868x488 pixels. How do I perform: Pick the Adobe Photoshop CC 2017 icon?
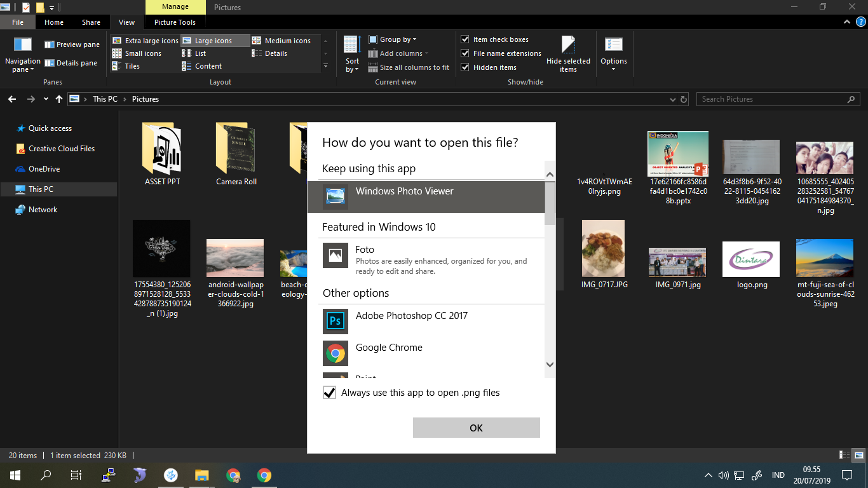(335, 321)
